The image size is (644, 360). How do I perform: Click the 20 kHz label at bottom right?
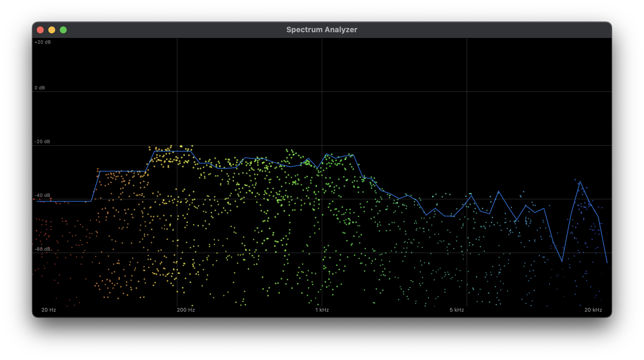[593, 310]
